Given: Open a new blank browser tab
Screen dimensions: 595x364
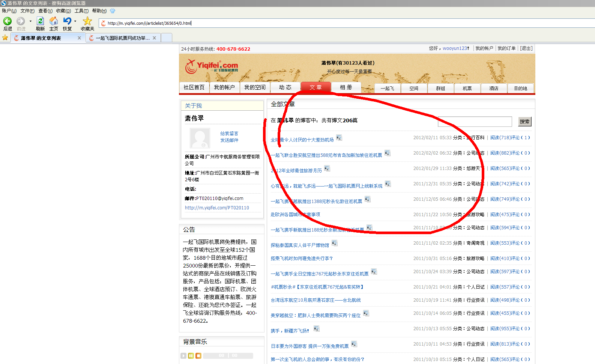Looking at the screenshot, I should tap(167, 38).
